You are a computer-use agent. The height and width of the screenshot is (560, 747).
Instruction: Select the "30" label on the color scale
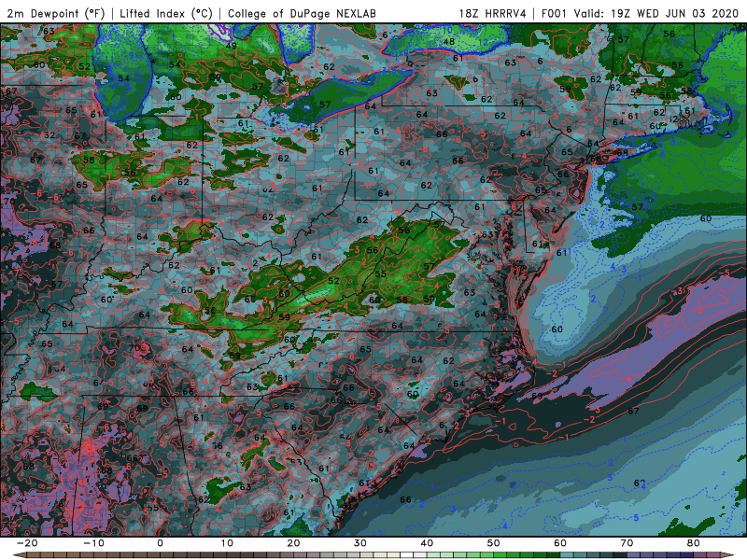(360, 543)
